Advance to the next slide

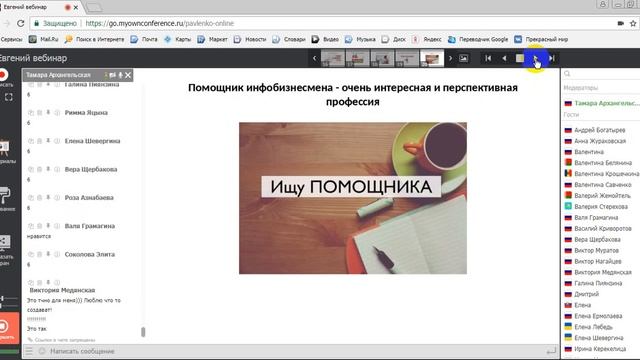[x=536, y=58]
